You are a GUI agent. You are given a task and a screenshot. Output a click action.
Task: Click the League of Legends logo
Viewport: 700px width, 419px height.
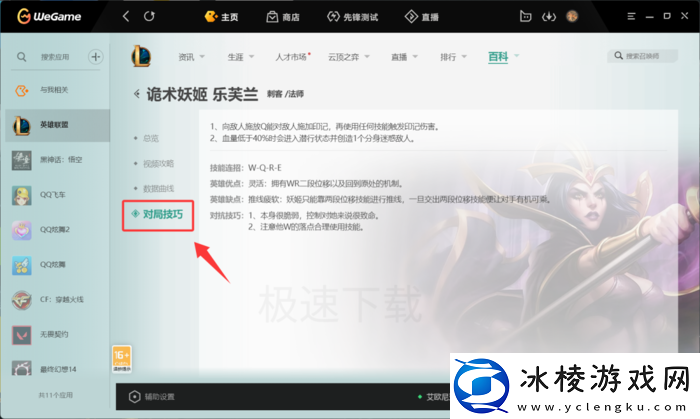coord(141,56)
